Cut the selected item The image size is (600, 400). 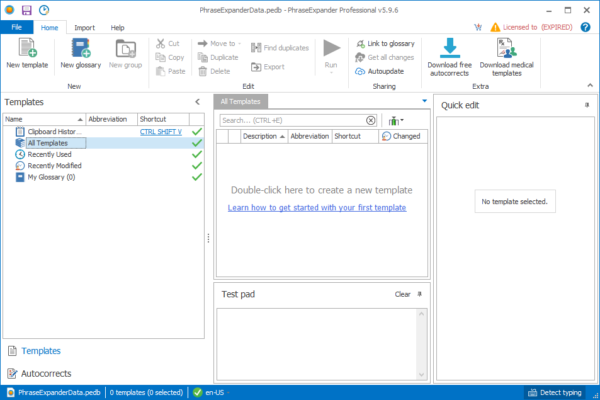[x=168, y=43]
